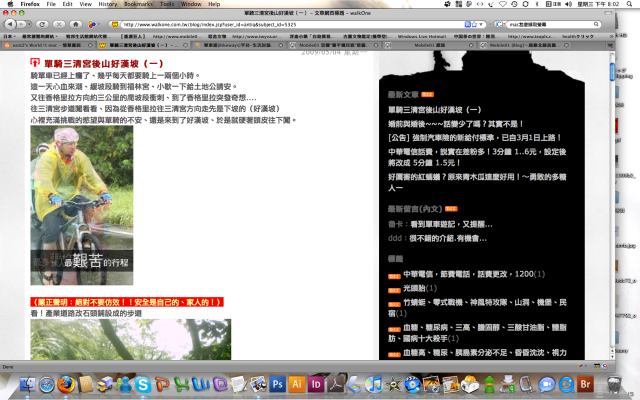The image size is (640, 400).
Task: Open the File menu
Action: [x=51, y=4]
